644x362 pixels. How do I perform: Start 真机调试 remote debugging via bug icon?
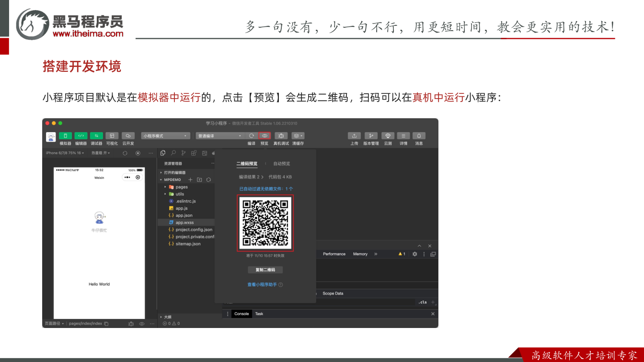tap(281, 136)
